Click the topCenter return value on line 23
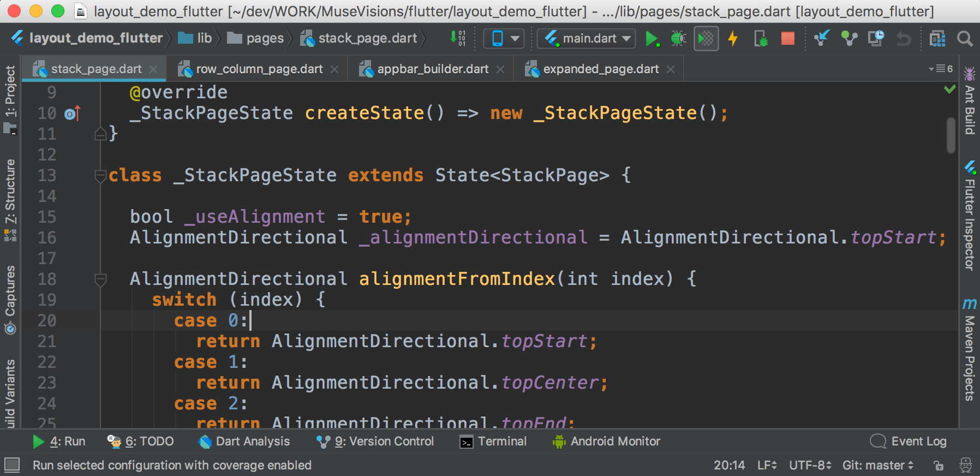Image resolution: width=980 pixels, height=476 pixels. click(x=550, y=383)
